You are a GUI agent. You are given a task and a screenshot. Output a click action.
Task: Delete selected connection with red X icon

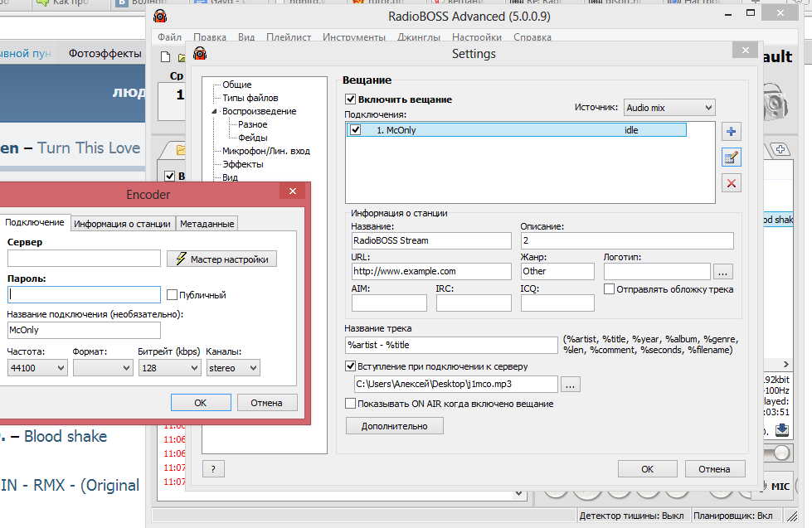[x=732, y=183]
